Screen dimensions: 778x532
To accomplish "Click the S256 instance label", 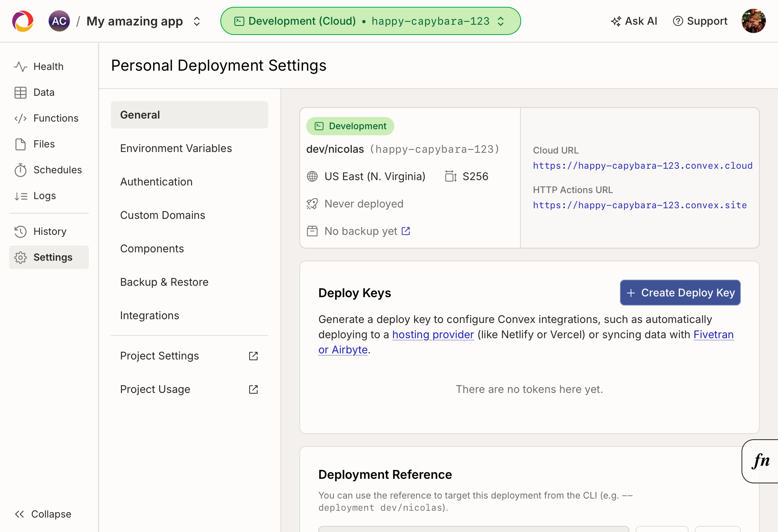I will [x=476, y=176].
